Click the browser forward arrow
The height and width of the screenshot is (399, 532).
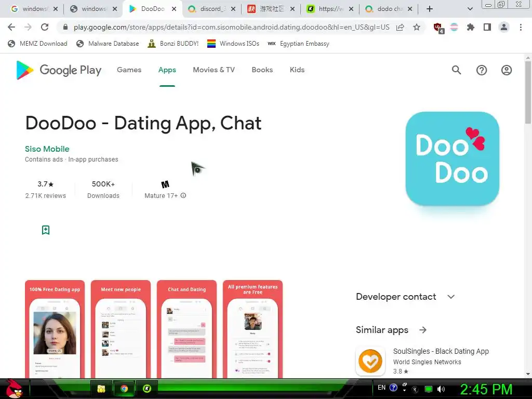click(x=28, y=27)
